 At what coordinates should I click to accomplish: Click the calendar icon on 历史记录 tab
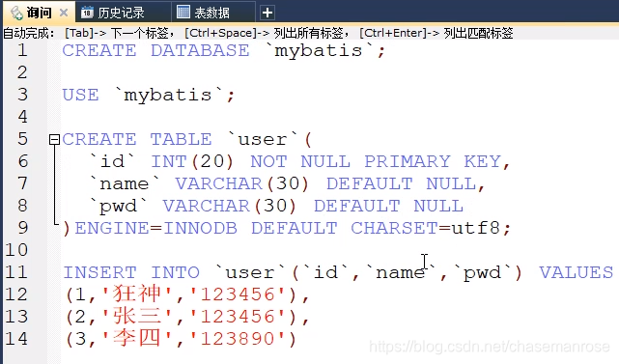click(87, 13)
